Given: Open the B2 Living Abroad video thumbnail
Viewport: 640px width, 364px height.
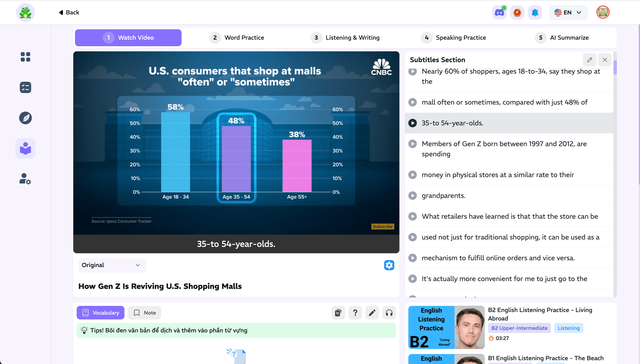Looking at the screenshot, I should coord(446,327).
